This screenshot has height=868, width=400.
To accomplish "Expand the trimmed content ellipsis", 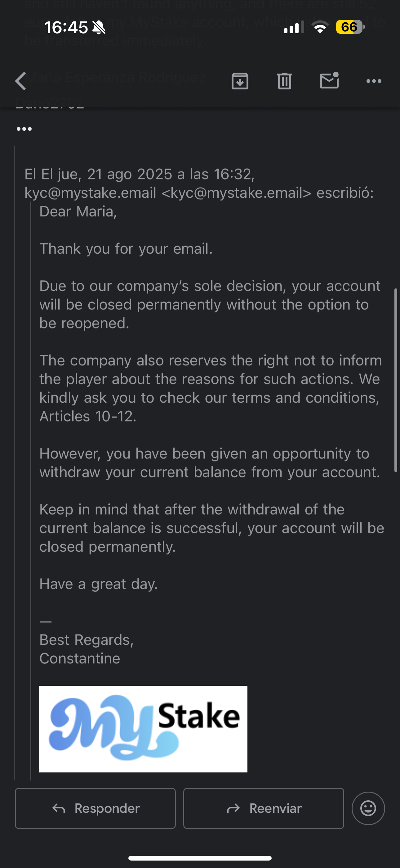I will 24,129.
